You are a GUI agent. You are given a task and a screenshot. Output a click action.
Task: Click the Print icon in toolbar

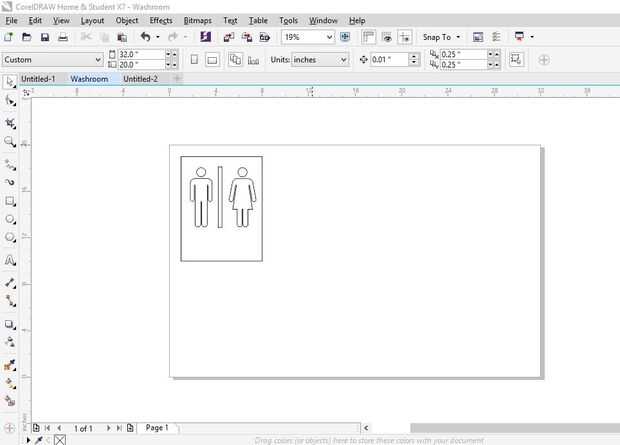click(x=63, y=37)
